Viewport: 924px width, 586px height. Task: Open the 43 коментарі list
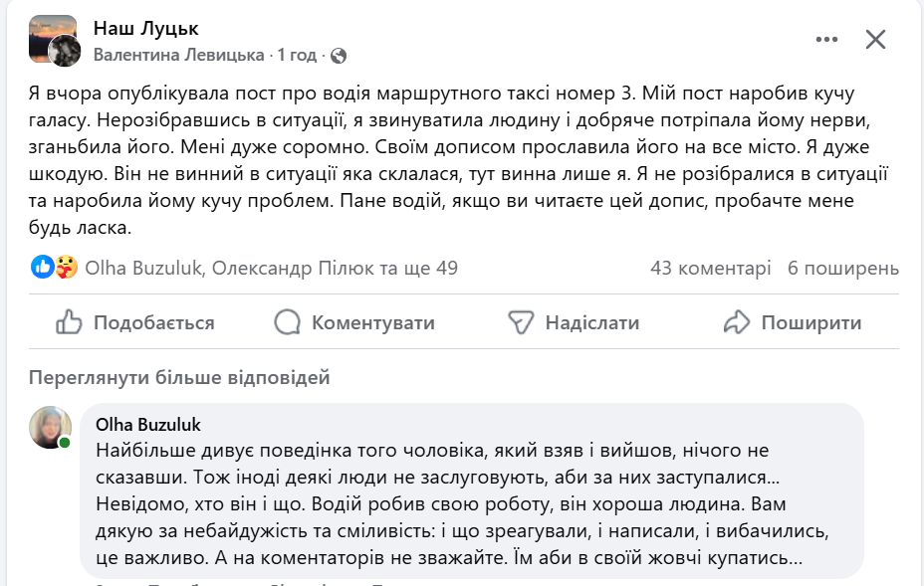(710, 268)
